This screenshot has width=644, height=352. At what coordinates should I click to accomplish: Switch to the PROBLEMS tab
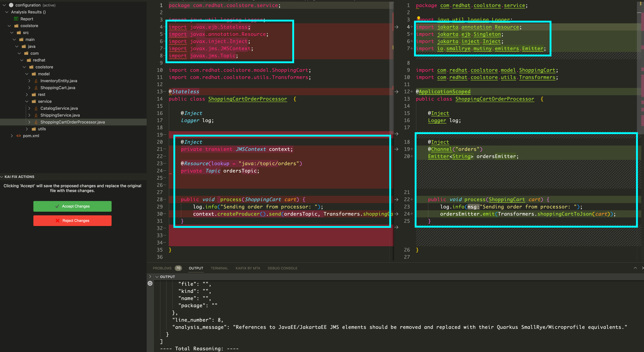(162, 268)
